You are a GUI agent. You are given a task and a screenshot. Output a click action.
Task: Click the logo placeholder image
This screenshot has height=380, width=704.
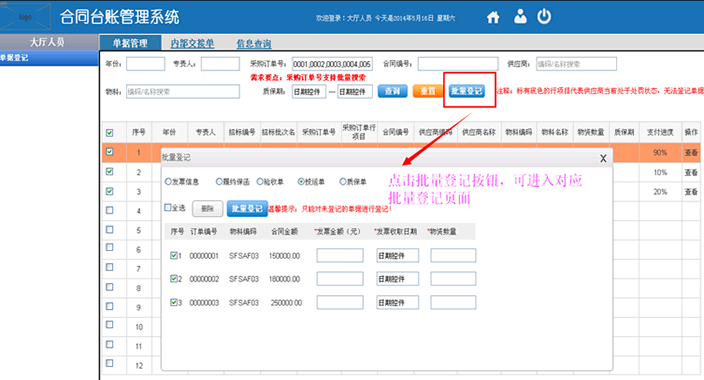pyautogui.click(x=25, y=17)
